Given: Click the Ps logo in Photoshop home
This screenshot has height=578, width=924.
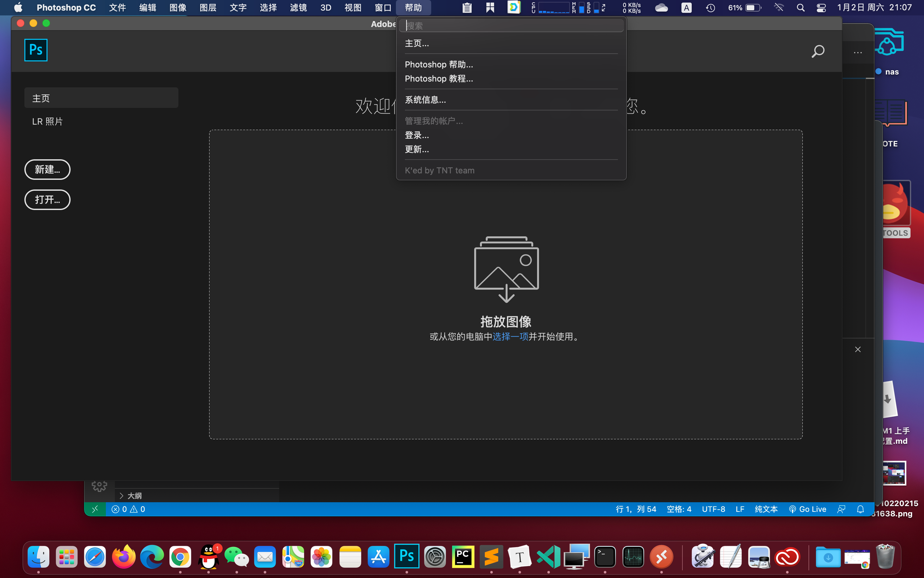Looking at the screenshot, I should (36, 50).
